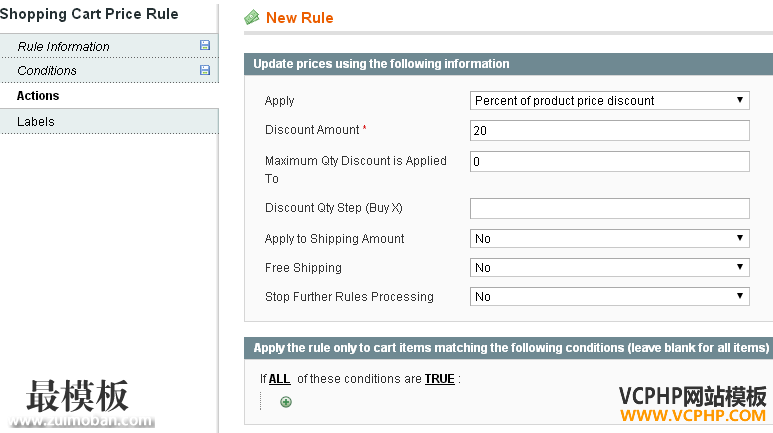Click the Discount Qty Step input field
The width and height of the screenshot is (773, 433).
[x=609, y=209]
